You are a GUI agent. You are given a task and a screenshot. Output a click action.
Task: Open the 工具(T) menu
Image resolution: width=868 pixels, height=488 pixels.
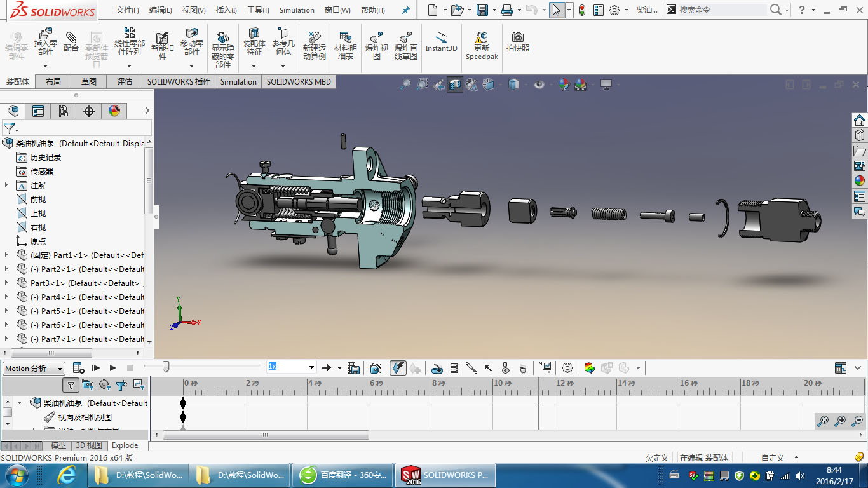(x=258, y=10)
